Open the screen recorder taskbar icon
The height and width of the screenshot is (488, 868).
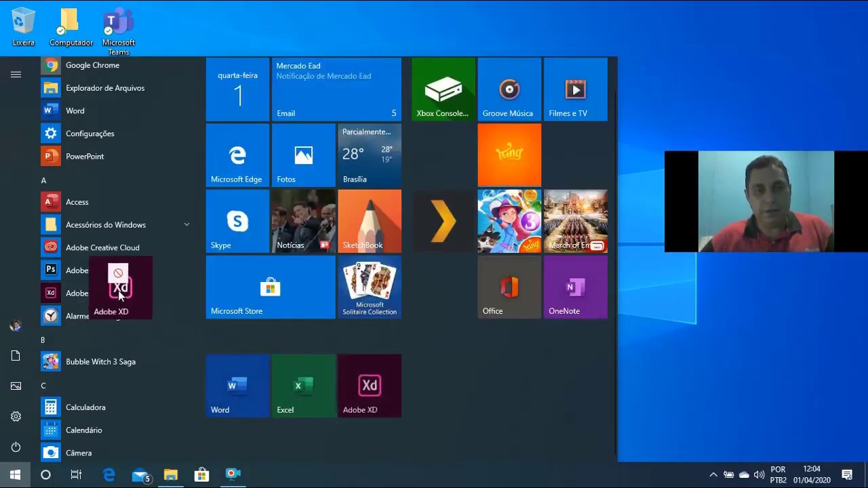tap(233, 475)
